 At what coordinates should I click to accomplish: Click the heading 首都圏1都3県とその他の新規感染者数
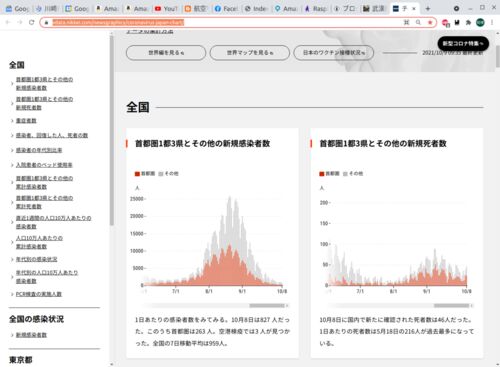pos(202,144)
